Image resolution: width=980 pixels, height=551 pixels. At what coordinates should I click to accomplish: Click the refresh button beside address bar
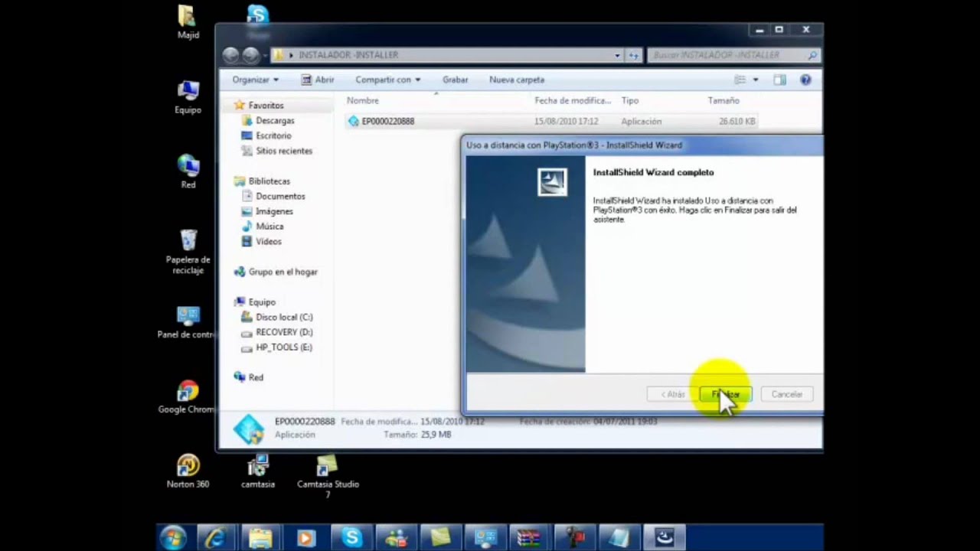(x=634, y=55)
